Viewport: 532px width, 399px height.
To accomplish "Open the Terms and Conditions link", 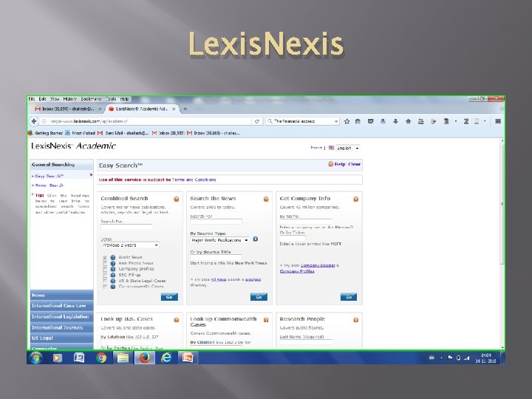I will point(194,180).
